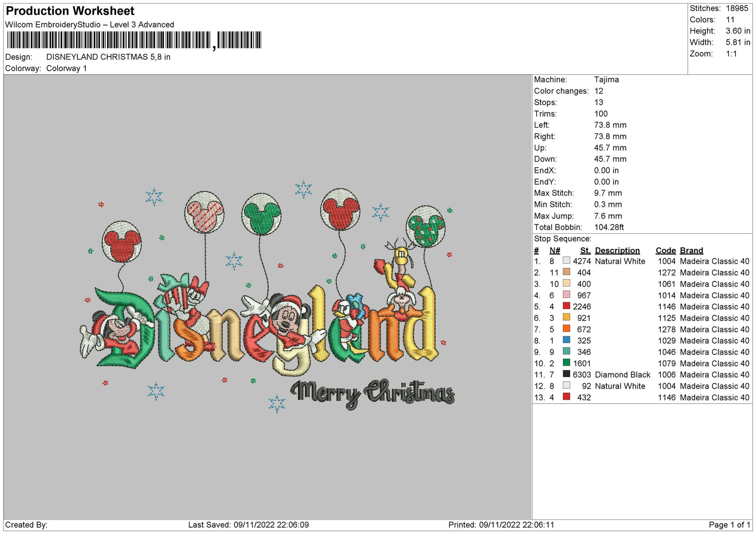Viewport: 756px width, 534px height.
Task: Click the 'Code' column header
Action: pyautogui.click(x=665, y=251)
